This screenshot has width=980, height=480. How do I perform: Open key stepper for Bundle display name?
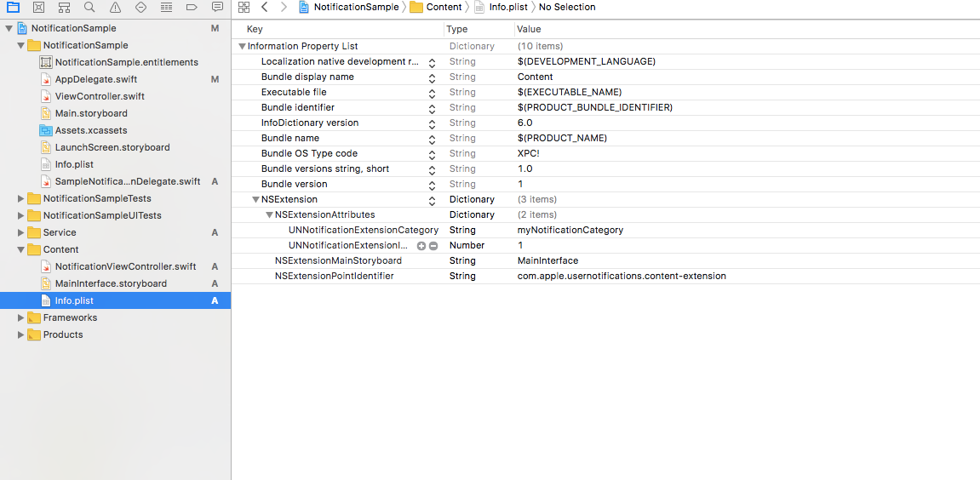(432, 77)
